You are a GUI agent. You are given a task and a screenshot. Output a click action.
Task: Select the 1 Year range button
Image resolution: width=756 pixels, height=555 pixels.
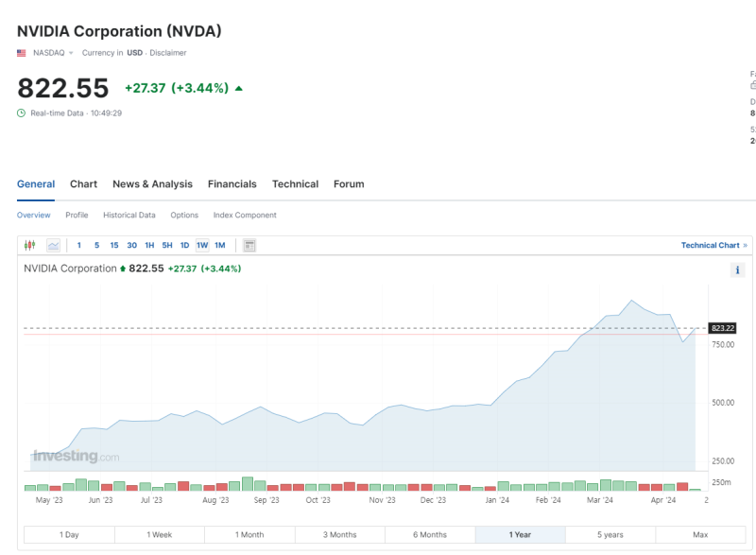(521, 535)
